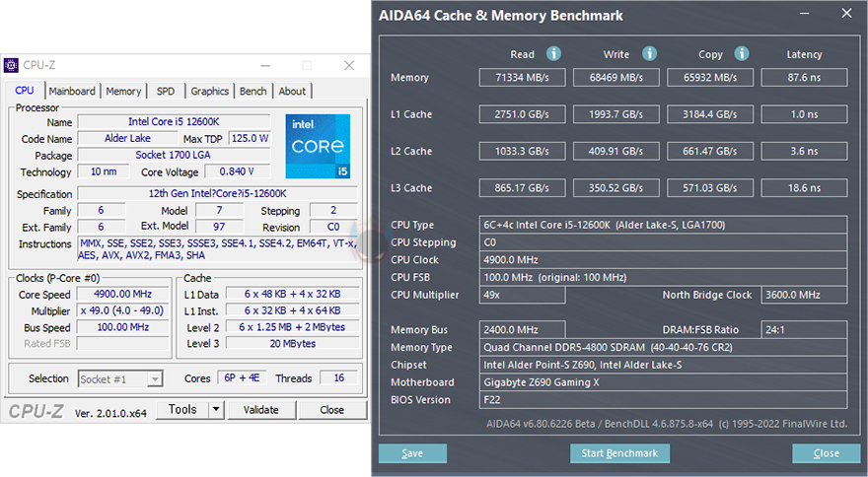Click the Technology 10 nm field
The width and height of the screenshot is (868, 477).
[x=104, y=171]
